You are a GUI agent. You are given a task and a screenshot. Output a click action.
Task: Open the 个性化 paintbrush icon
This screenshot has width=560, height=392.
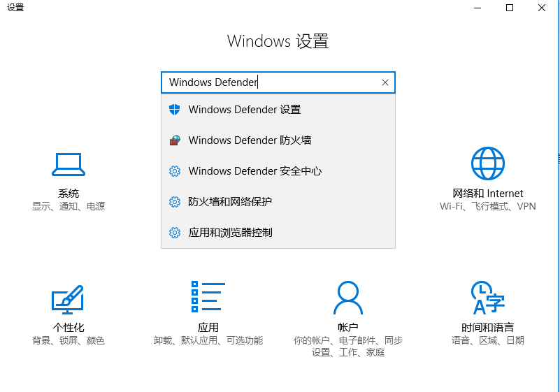(68, 298)
